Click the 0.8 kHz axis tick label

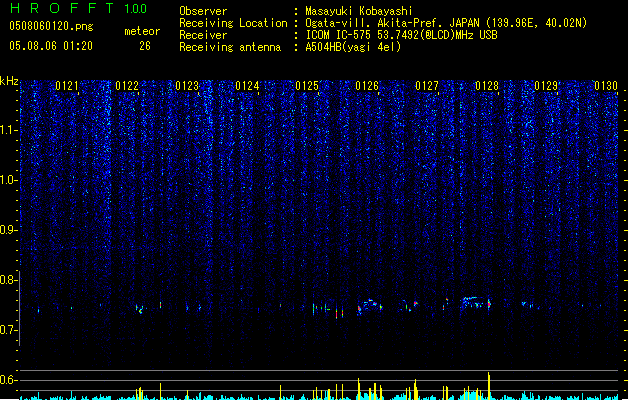pos(8,280)
